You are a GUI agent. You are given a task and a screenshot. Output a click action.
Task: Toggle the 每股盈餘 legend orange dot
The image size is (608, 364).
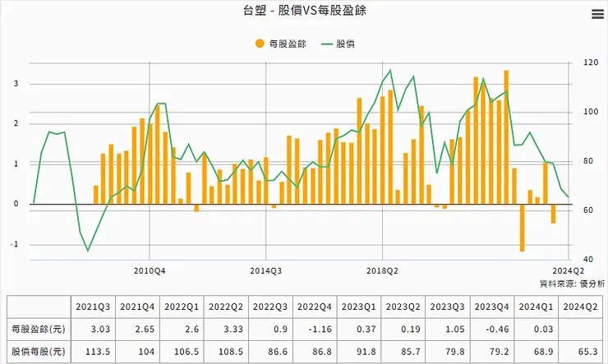click(x=260, y=44)
